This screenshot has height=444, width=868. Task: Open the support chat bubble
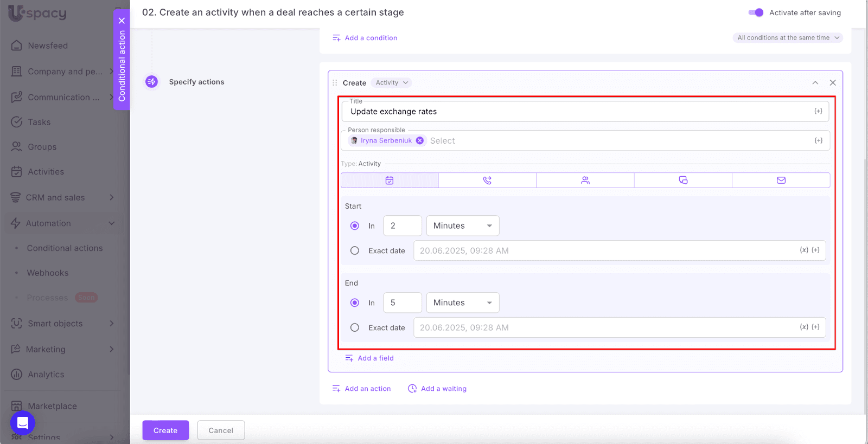pos(23,423)
